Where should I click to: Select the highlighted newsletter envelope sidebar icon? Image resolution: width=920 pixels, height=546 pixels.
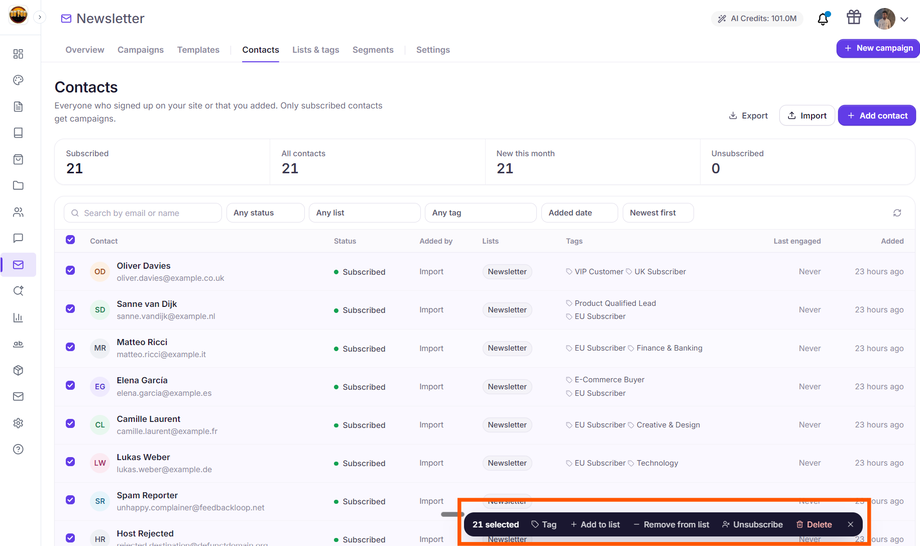tap(18, 265)
